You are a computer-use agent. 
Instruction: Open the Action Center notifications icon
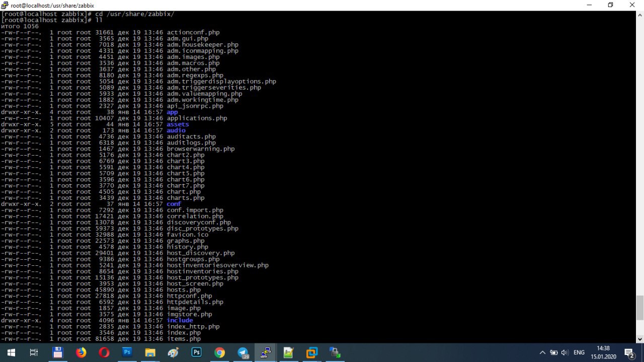click(629, 352)
